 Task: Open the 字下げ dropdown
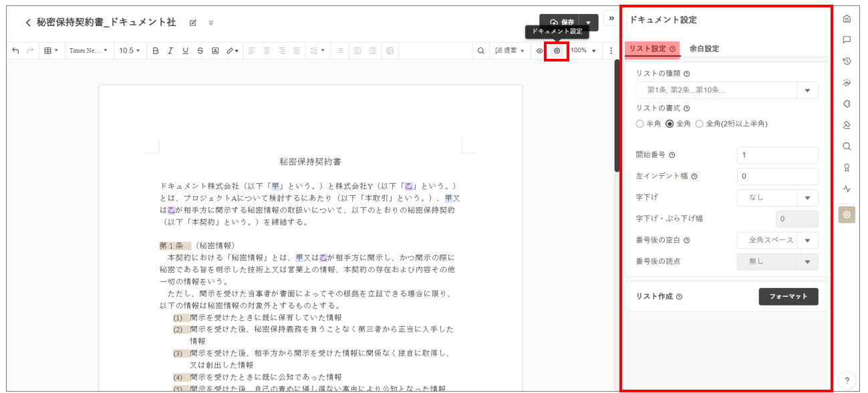point(807,198)
